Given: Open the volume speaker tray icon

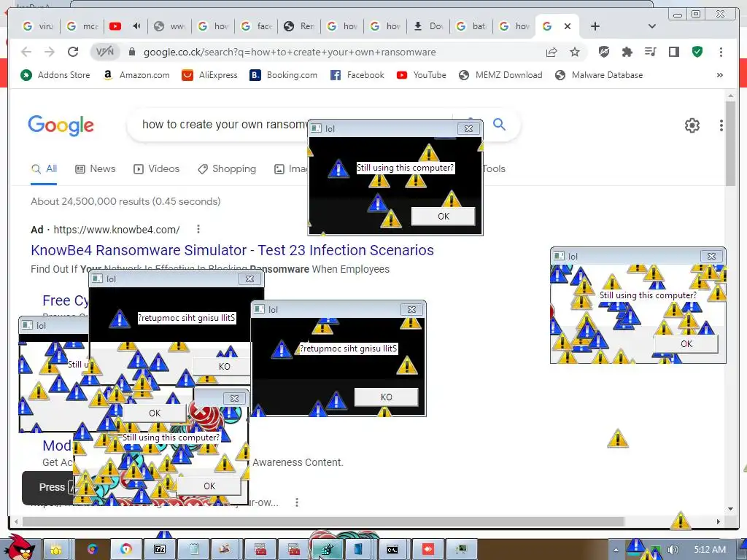Looking at the screenshot, I should (x=673, y=550).
